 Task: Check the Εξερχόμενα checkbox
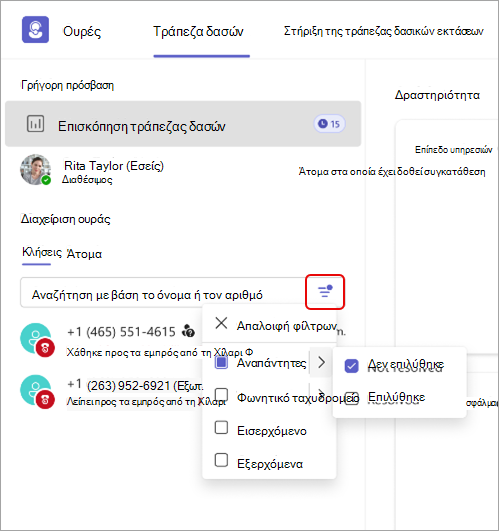tap(221, 460)
